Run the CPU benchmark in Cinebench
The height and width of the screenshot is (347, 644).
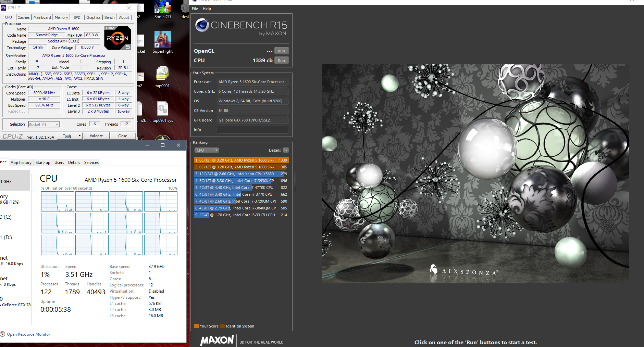tap(281, 61)
